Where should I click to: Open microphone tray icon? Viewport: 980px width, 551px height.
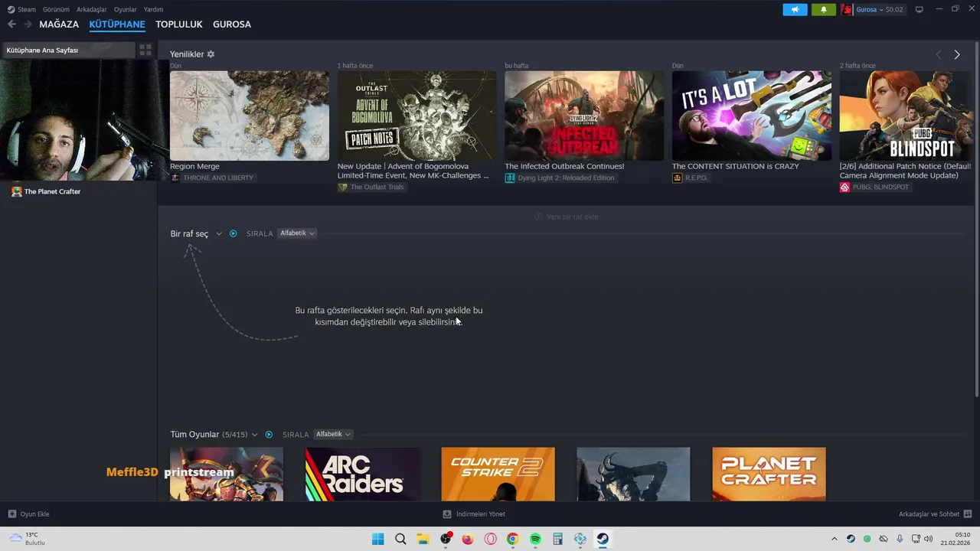click(x=900, y=539)
